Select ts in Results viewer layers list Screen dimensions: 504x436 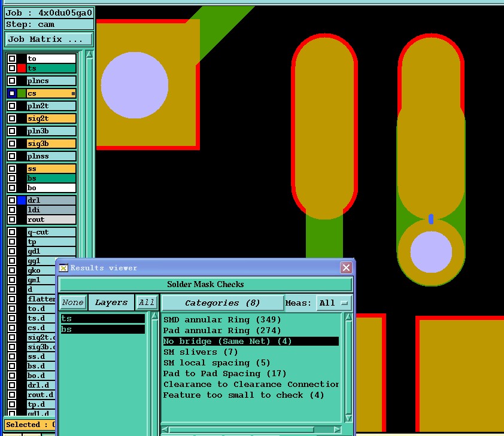click(x=102, y=319)
